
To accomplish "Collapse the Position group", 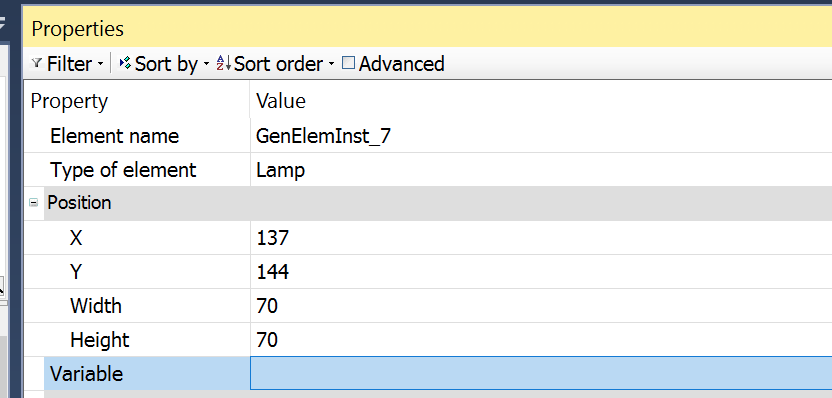I will 33,203.
